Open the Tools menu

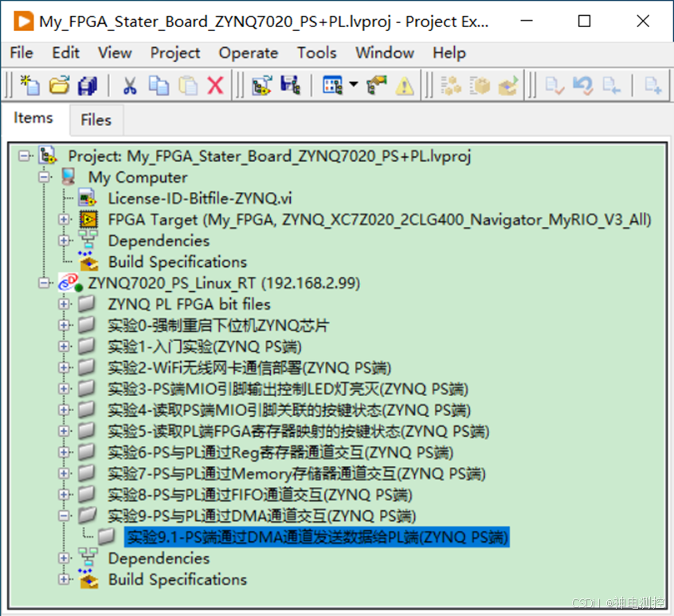pyautogui.click(x=317, y=53)
